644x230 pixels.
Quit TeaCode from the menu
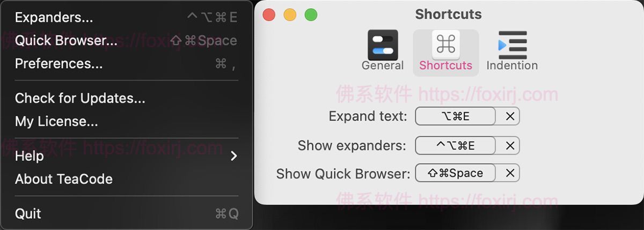pos(28,214)
